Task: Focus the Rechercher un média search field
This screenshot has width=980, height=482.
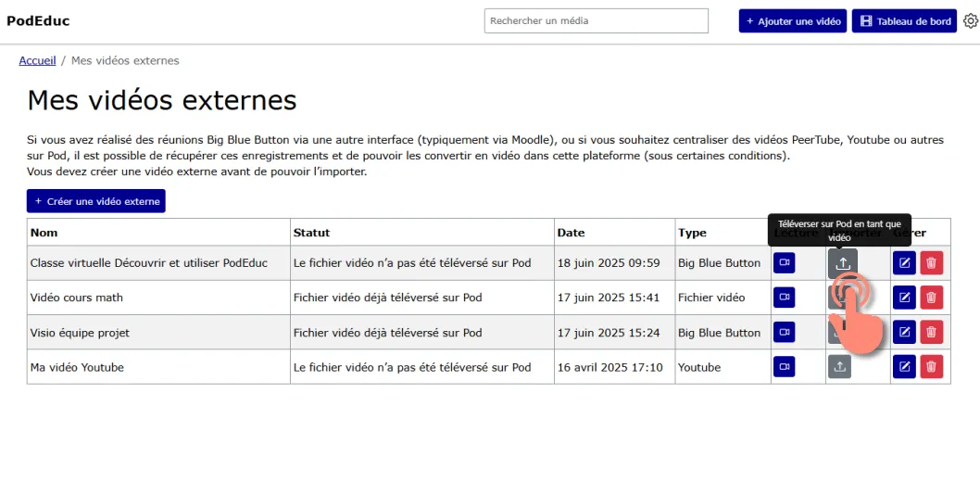Action: [597, 20]
